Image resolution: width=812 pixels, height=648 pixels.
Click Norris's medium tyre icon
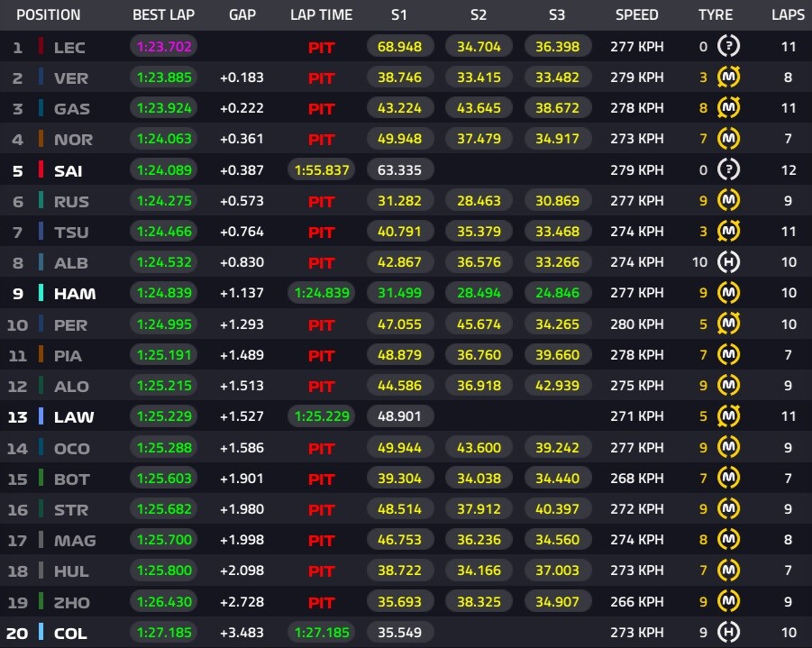(728, 140)
